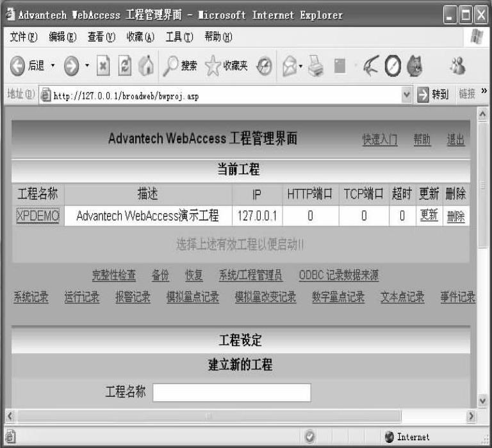Open the XPDEMO project link

coord(38,216)
